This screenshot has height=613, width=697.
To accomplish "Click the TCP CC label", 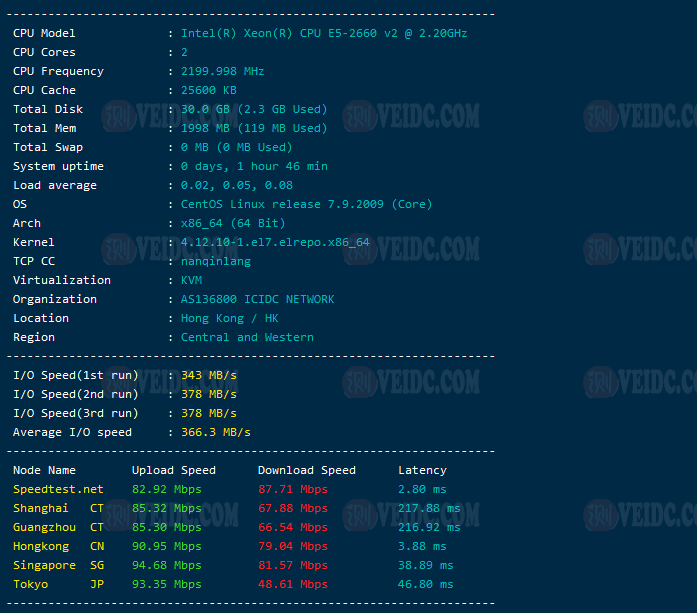I will 33,261.
